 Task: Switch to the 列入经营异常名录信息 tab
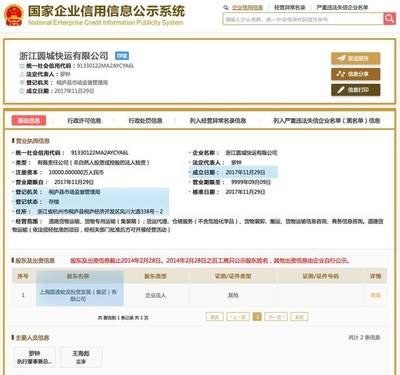coord(218,121)
